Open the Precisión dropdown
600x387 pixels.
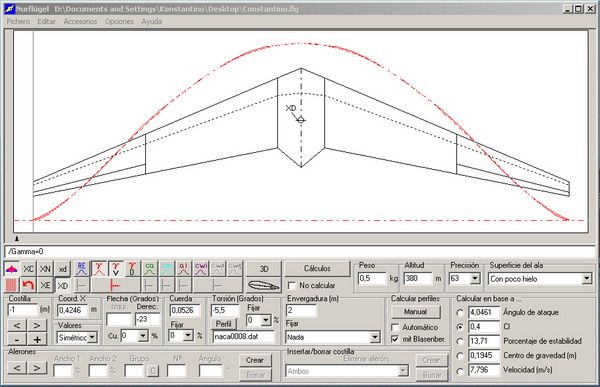[475, 279]
